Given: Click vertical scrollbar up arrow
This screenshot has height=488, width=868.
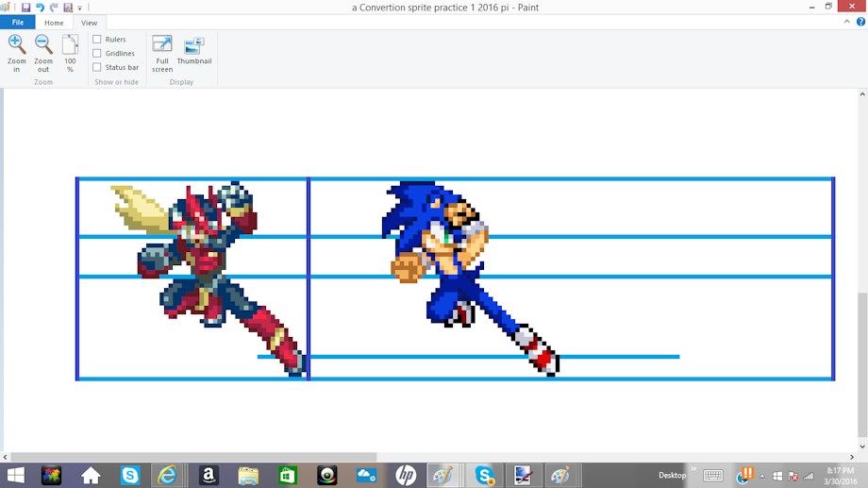Looking at the screenshot, I should (x=862, y=94).
